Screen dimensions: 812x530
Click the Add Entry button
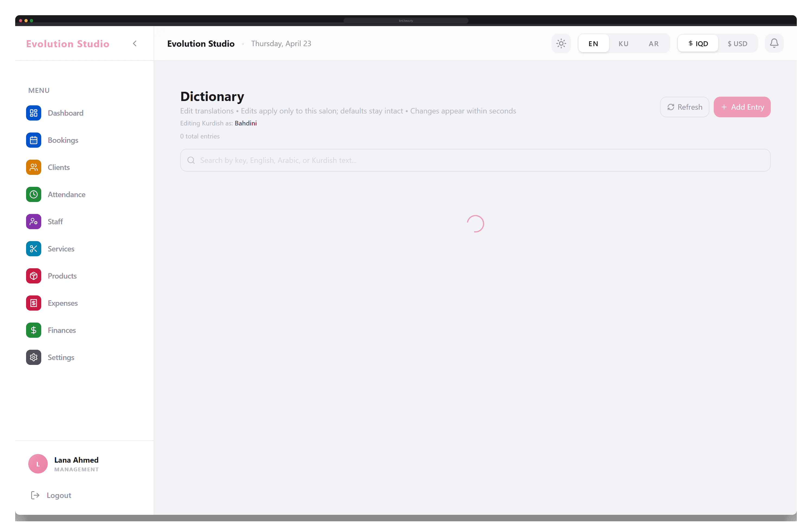coord(742,107)
